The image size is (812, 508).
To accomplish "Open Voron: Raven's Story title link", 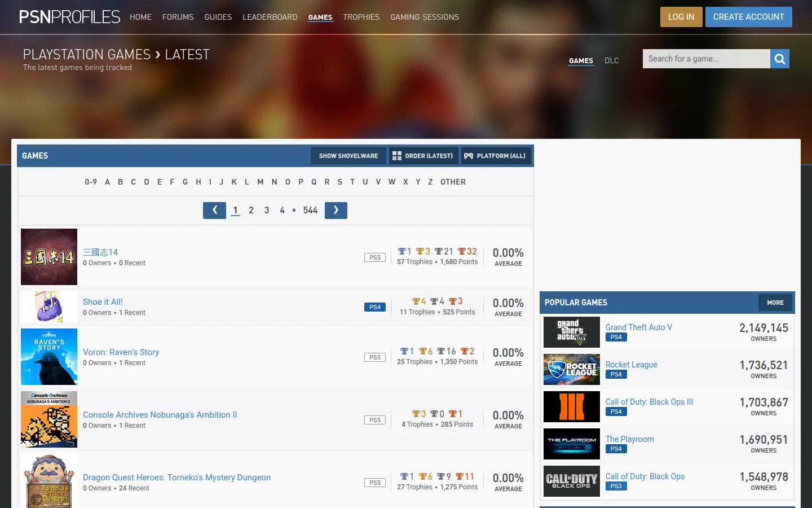I will [121, 352].
